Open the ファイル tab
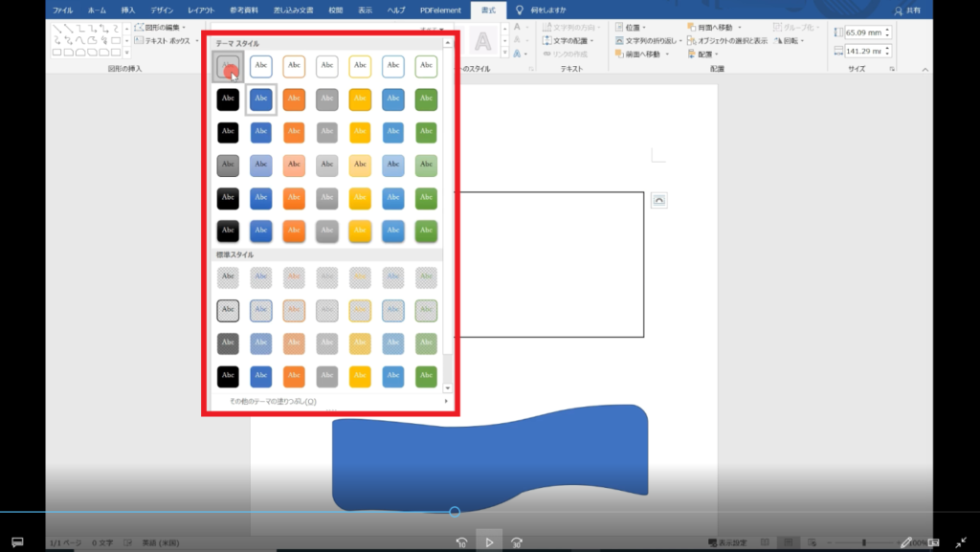 pyautogui.click(x=62, y=10)
